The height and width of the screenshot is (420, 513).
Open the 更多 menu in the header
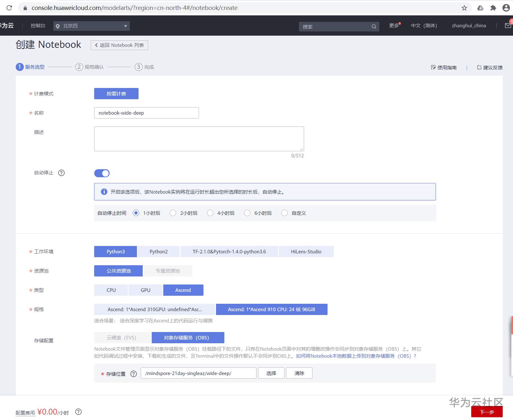(x=395, y=25)
